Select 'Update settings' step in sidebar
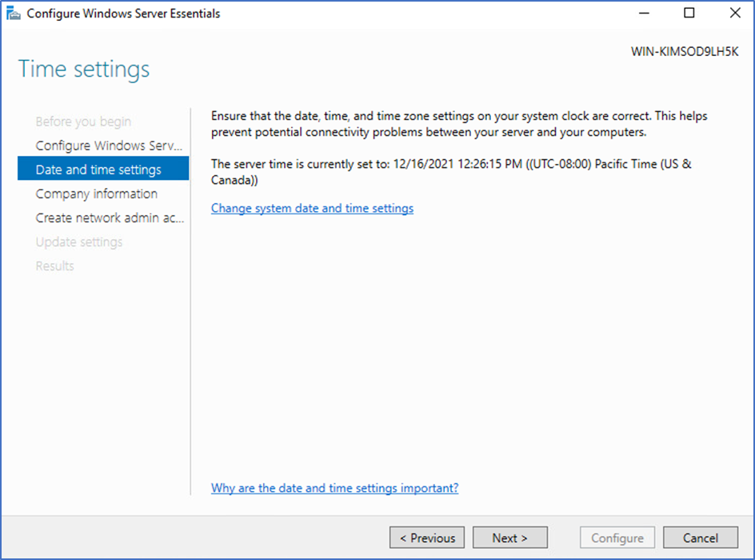The height and width of the screenshot is (560, 755). pos(79,242)
